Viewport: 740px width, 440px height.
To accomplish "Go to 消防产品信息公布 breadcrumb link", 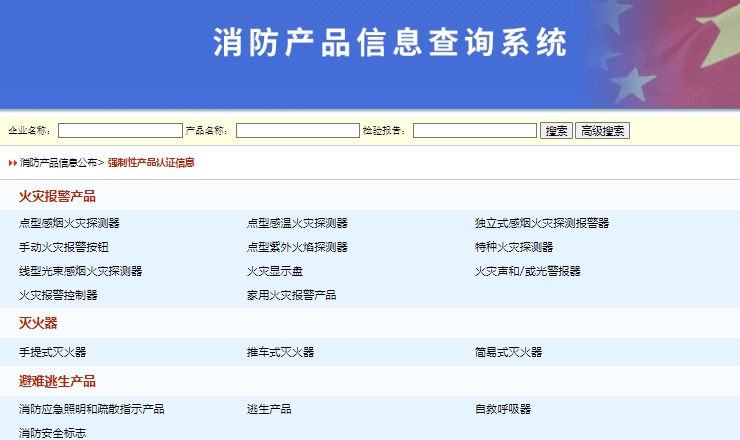I will (x=58, y=162).
